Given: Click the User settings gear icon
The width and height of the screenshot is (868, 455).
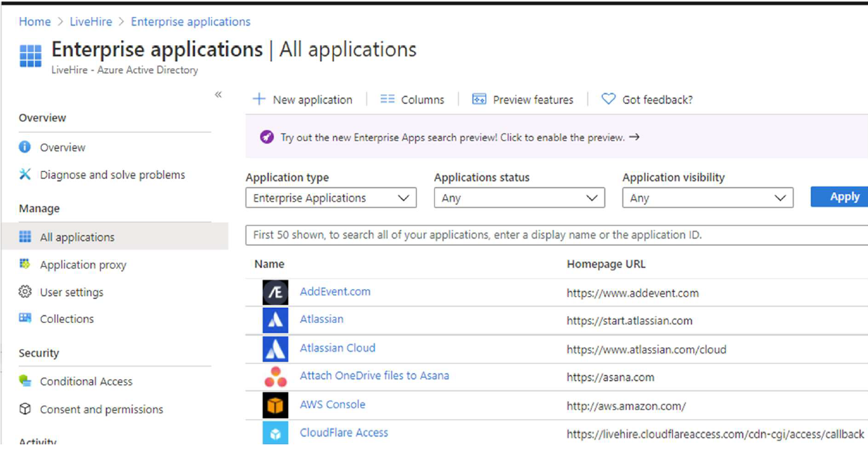Looking at the screenshot, I should pyautogui.click(x=25, y=292).
